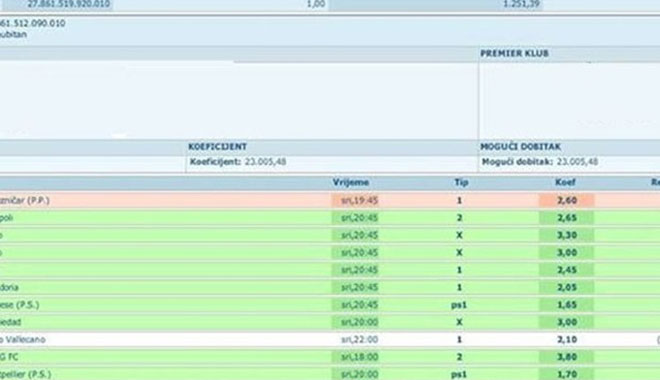Screen dimensions: 660x380
Task: Select the KOEFICIJENT section header
Action: click(x=217, y=146)
